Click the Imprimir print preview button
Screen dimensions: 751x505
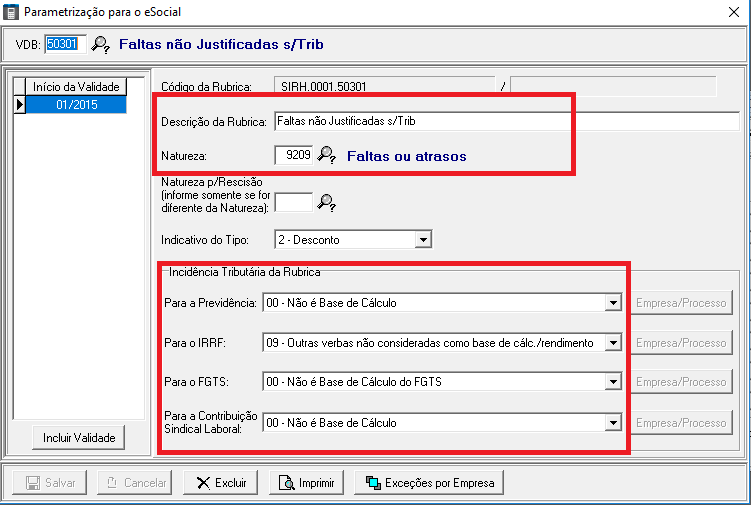306,483
